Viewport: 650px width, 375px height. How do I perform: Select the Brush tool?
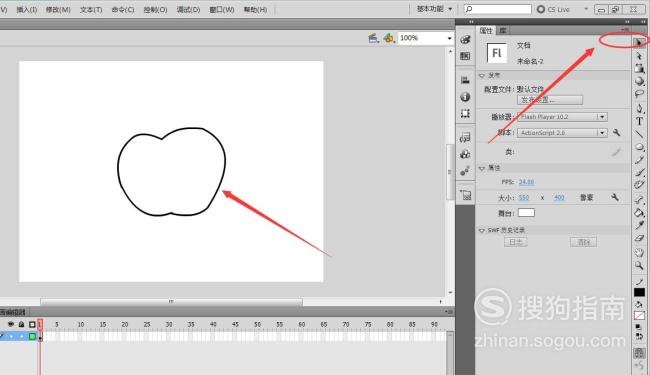pyautogui.click(x=639, y=172)
